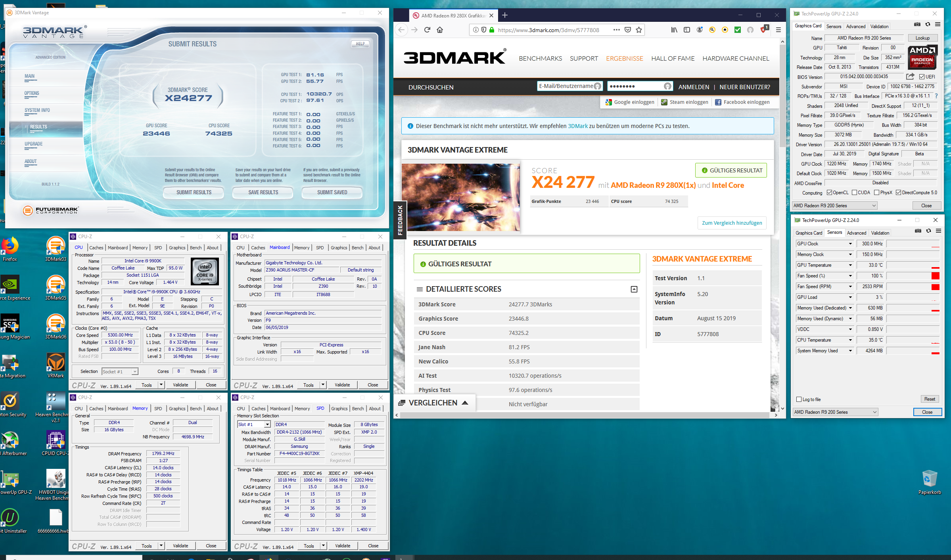
Task: Click HELP button in Vantage
Action: point(360,44)
